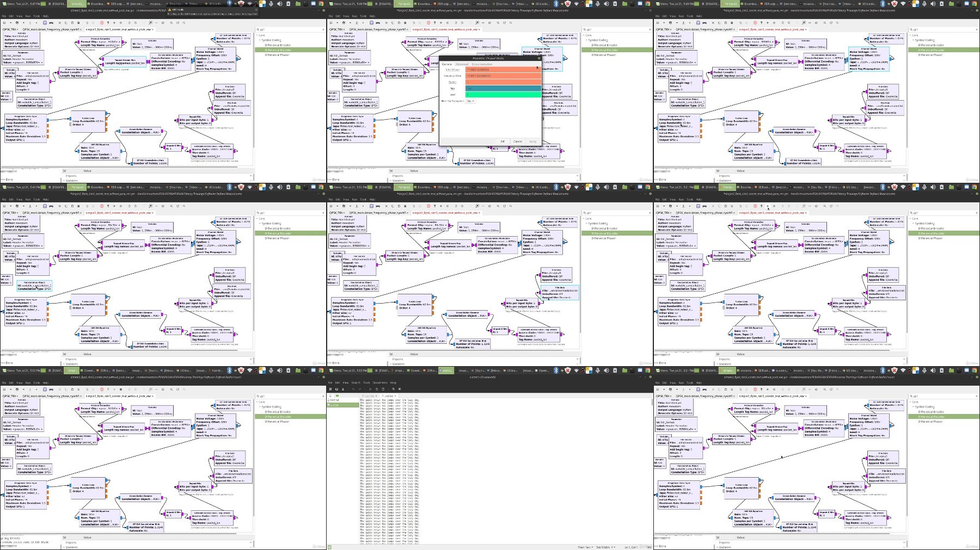Image resolution: width=980 pixels, height=550 pixels.
Task: Switch to the test.txt document tab in the text editor
Action: tap(368, 396)
